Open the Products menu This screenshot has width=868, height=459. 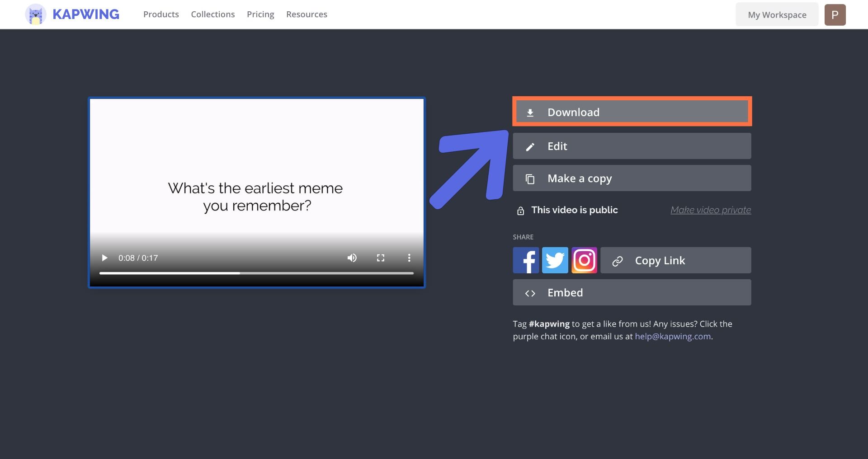(161, 14)
